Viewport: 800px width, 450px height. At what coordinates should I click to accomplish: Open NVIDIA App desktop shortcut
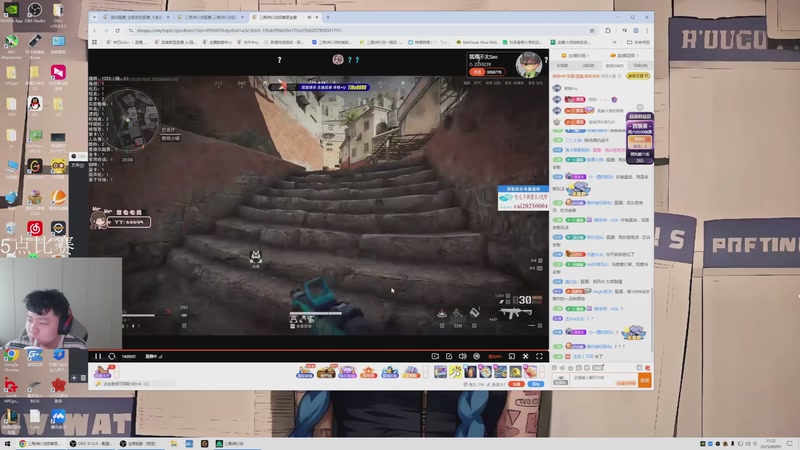pyautogui.click(x=11, y=13)
